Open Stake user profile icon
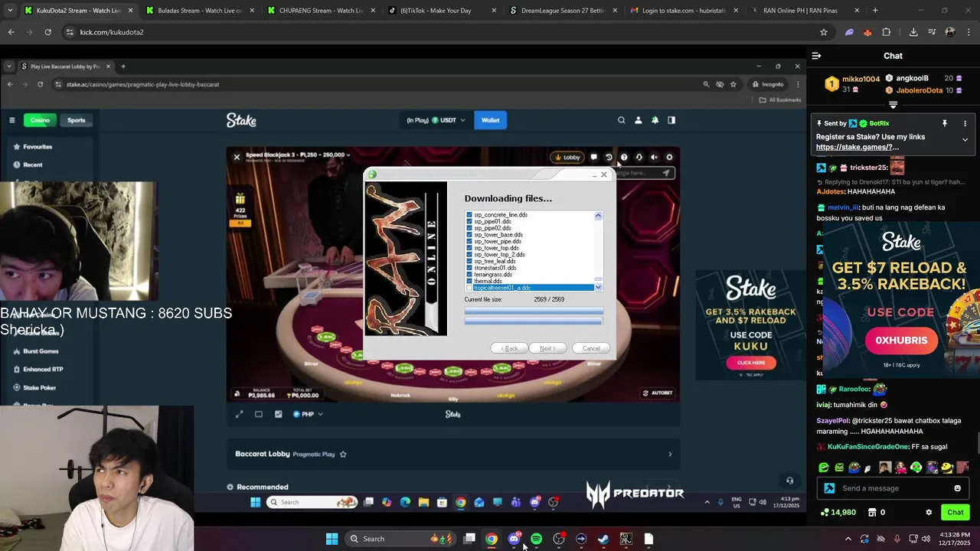Viewport: 980px width, 551px height. tap(639, 120)
